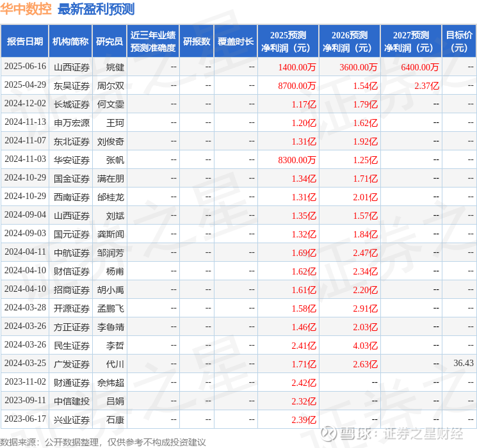Click institution 中信建投
Screen dimensions: 477x448
(72, 401)
